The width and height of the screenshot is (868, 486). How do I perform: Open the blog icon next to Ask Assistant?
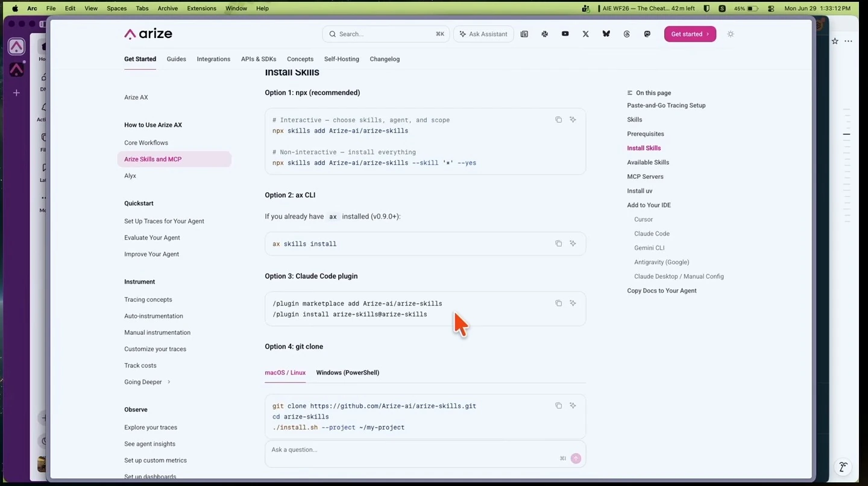pyautogui.click(x=524, y=34)
